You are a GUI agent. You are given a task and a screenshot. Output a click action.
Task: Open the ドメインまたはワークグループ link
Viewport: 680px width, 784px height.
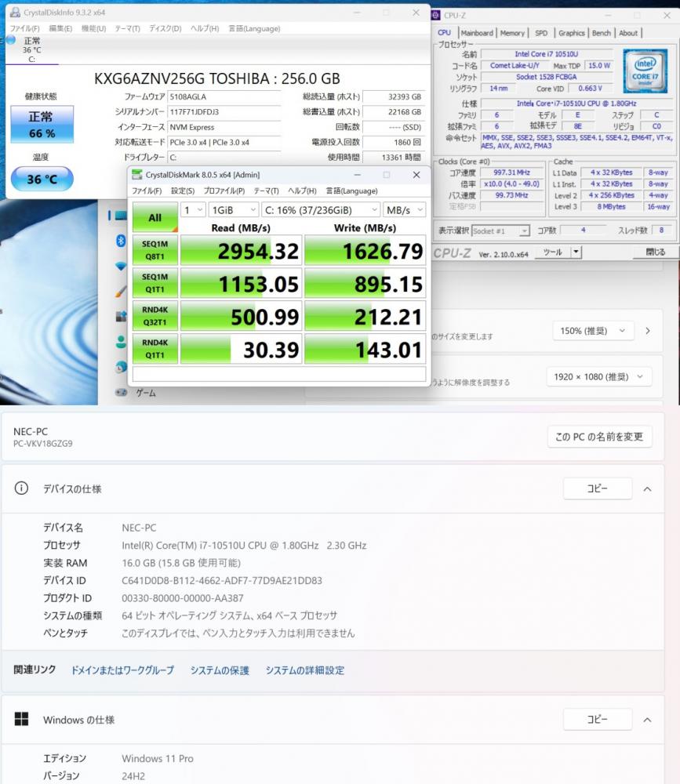(122, 670)
